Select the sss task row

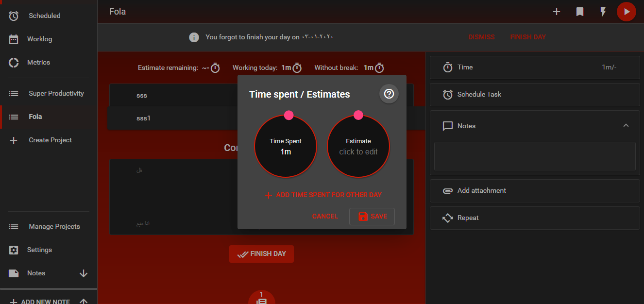173,95
